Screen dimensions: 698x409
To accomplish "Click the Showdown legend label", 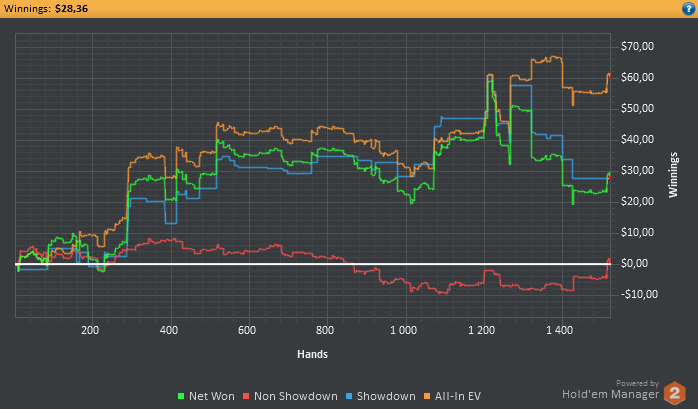I will (x=386, y=396).
